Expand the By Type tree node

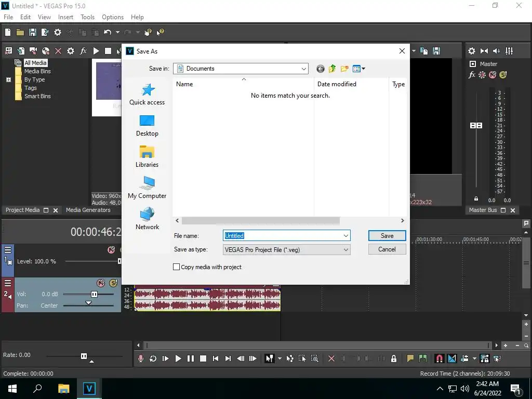tap(8, 79)
